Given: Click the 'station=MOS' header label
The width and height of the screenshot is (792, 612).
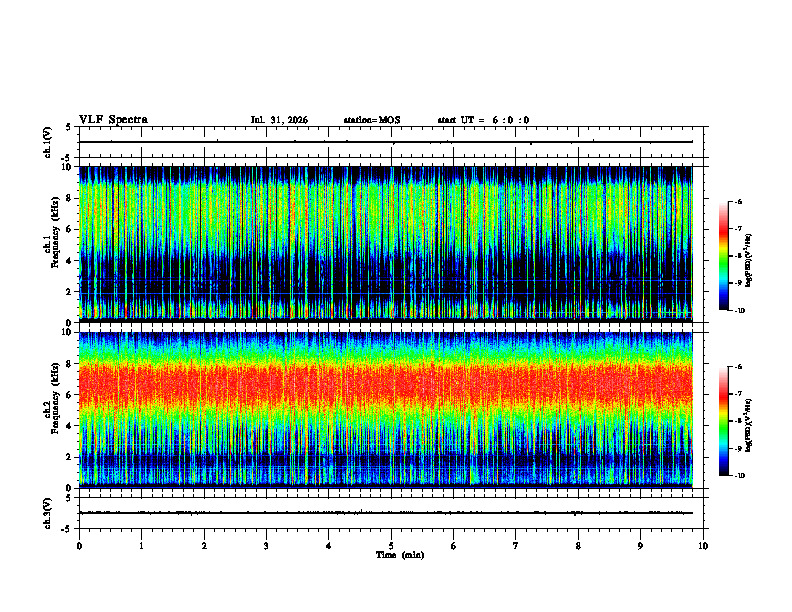Looking at the screenshot, I should tap(372, 120).
